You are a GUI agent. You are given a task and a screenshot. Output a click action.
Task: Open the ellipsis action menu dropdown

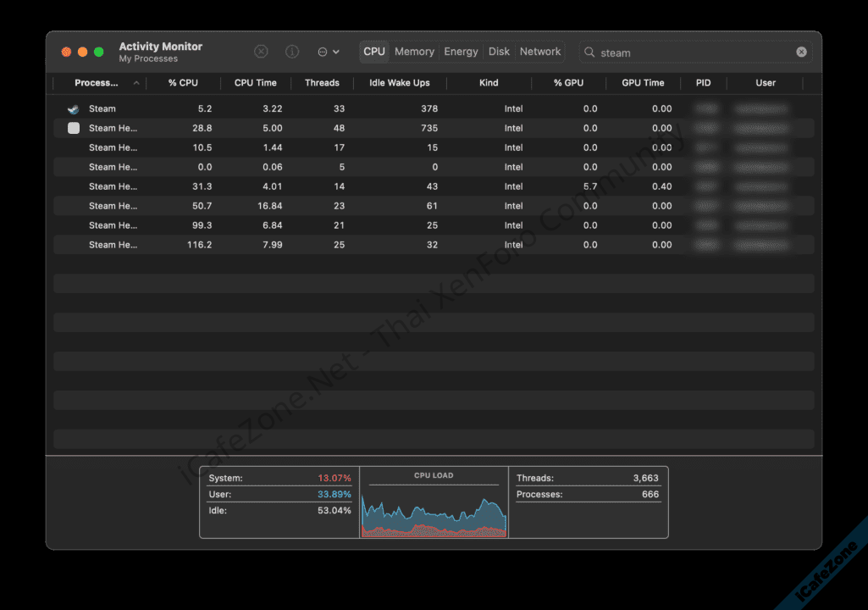pos(328,52)
